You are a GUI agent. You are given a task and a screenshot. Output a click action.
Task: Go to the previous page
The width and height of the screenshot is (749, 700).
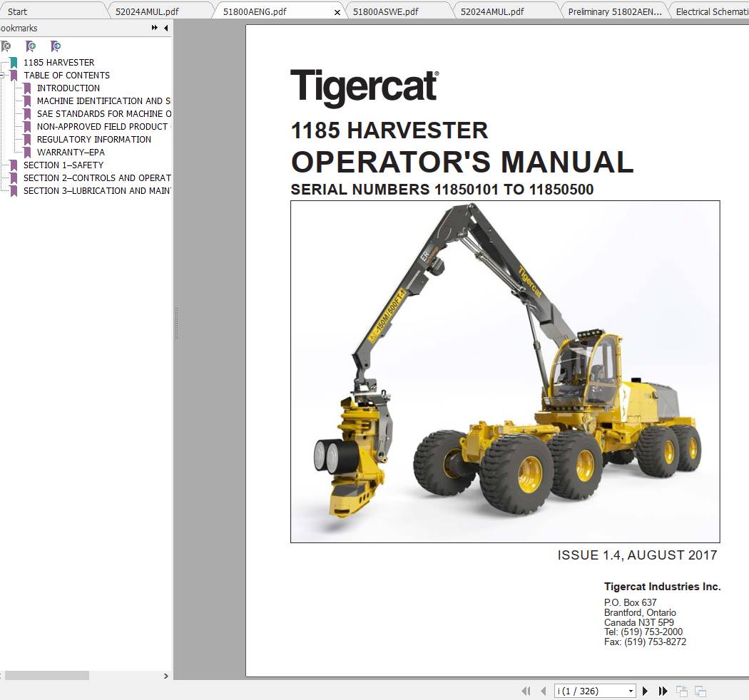(x=544, y=691)
